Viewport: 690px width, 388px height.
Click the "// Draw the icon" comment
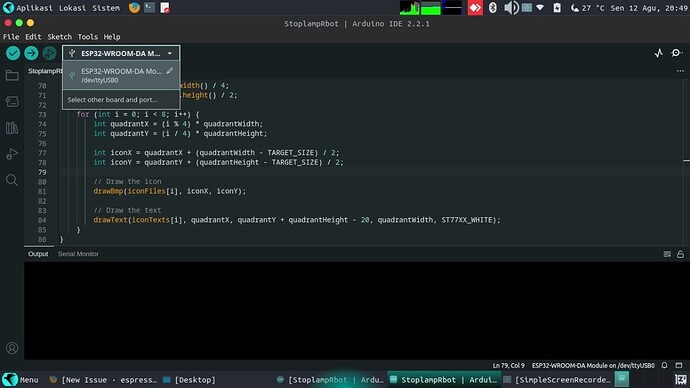tap(127, 182)
